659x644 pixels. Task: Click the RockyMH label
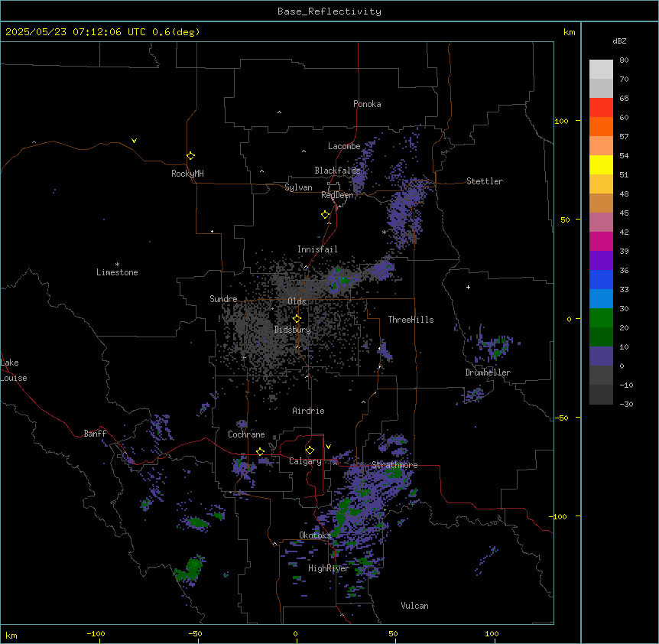pos(187,174)
